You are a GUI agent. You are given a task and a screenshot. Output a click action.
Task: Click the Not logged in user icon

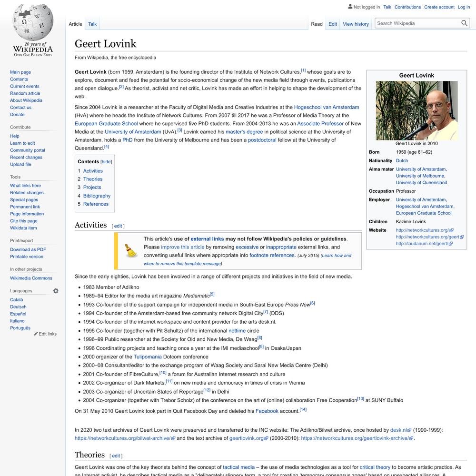pos(350,6)
